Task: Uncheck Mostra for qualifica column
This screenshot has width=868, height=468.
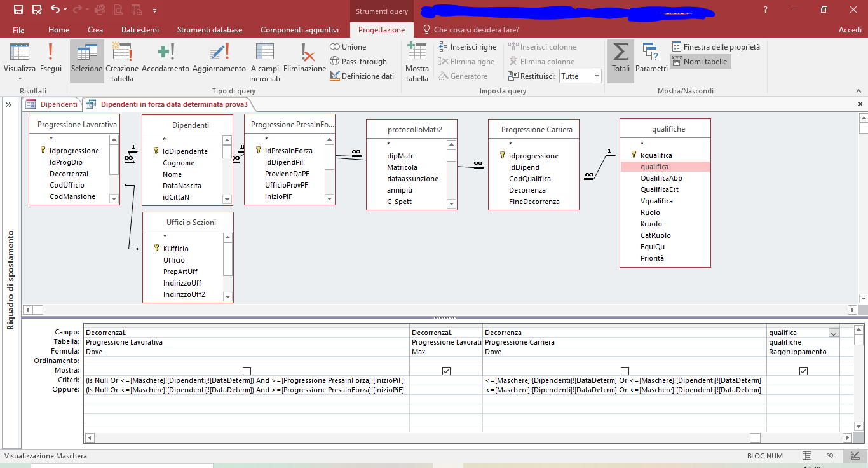Action: [x=803, y=371]
